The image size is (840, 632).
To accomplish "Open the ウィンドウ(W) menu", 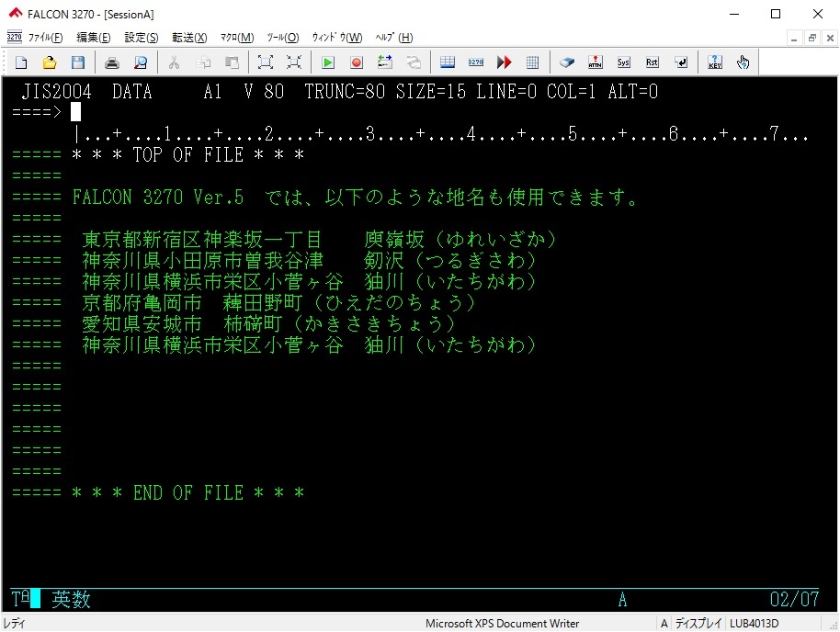I will point(337,38).
